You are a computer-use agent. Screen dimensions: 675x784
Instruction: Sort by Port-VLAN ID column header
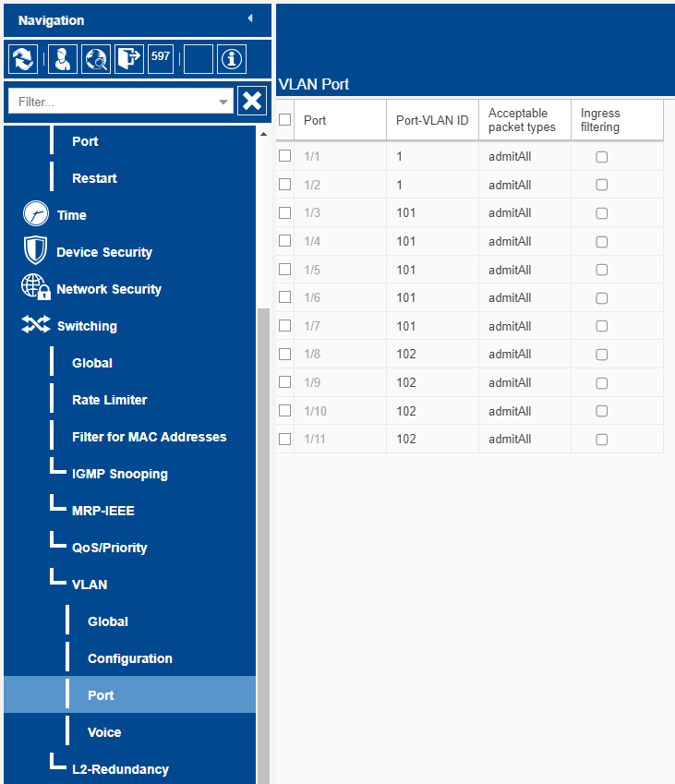tap(432, 120)
